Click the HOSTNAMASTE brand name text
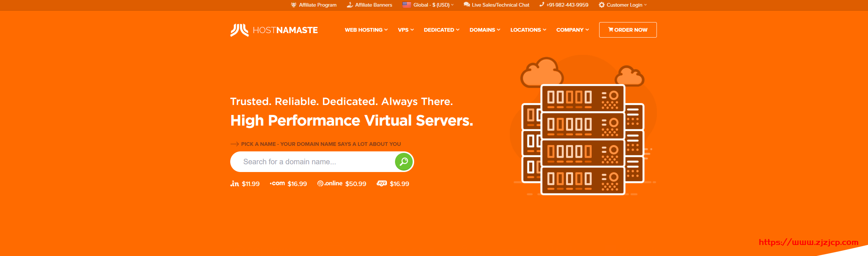The image size is (868, 256). click(x=285, y=30)
